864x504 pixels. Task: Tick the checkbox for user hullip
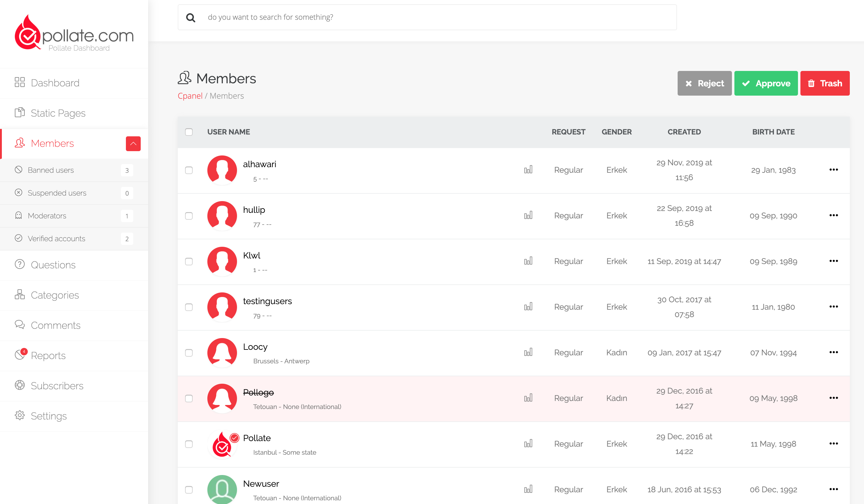tap(189, 216)
